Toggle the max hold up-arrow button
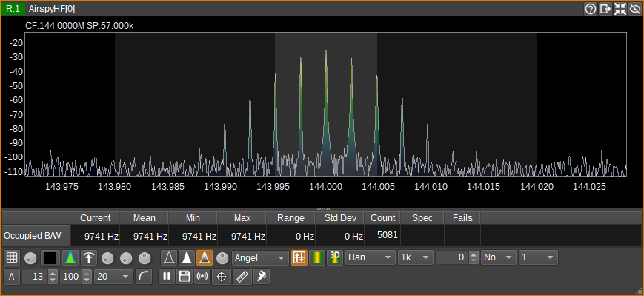This screenshot has width=644, height=296. (x=88, y=257)
